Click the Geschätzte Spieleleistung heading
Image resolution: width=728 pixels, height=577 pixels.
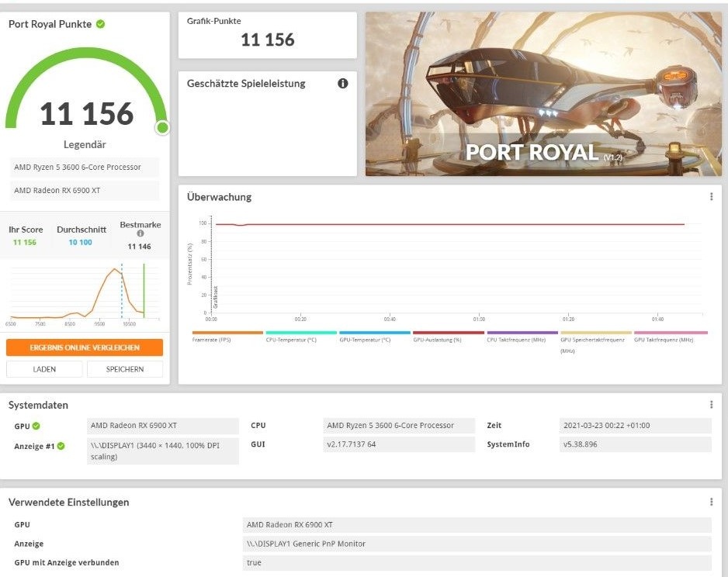pos(246,84)
